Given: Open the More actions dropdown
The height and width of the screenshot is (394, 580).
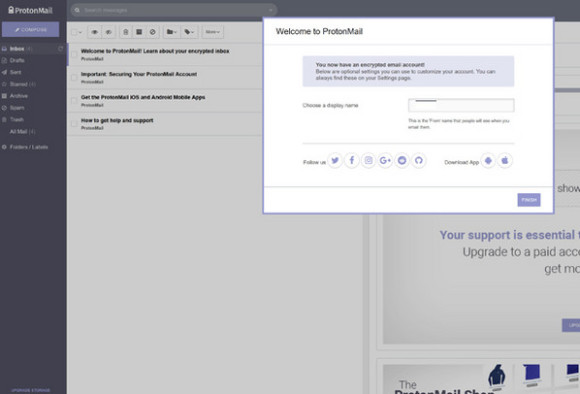Looking at the screenshot, I should (213, 32).
